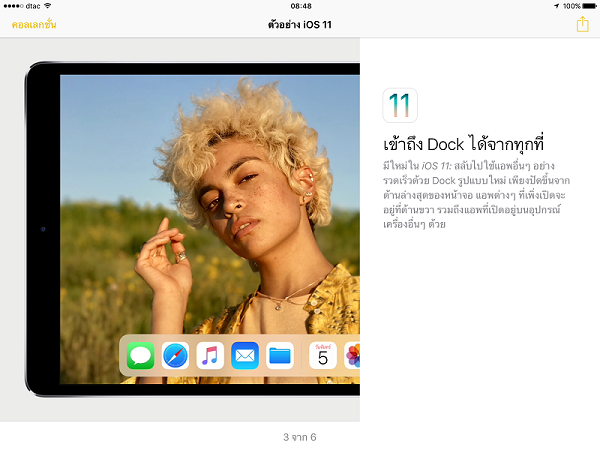Tap the Wi-Fi status icon

47,6
